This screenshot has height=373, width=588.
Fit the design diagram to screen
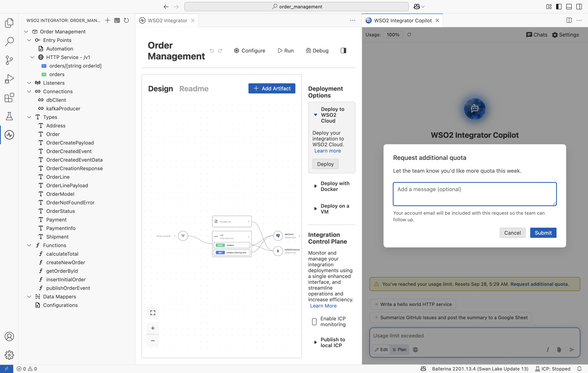coord(153,313)
